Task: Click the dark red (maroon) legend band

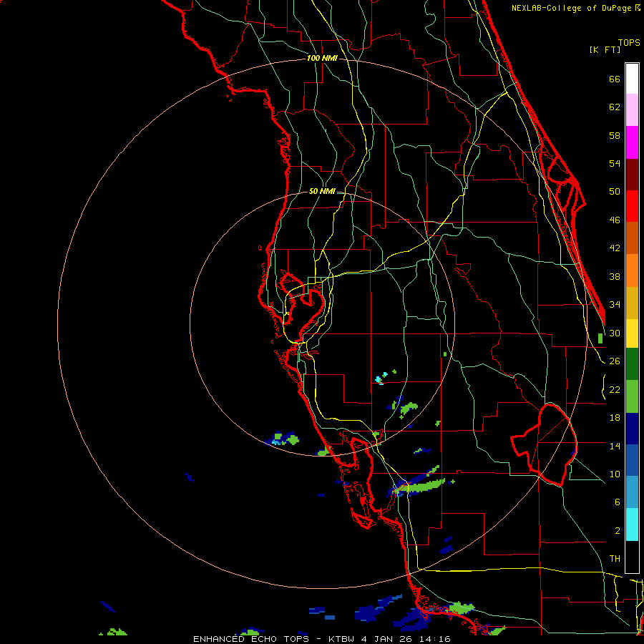Action: [632, 174]
